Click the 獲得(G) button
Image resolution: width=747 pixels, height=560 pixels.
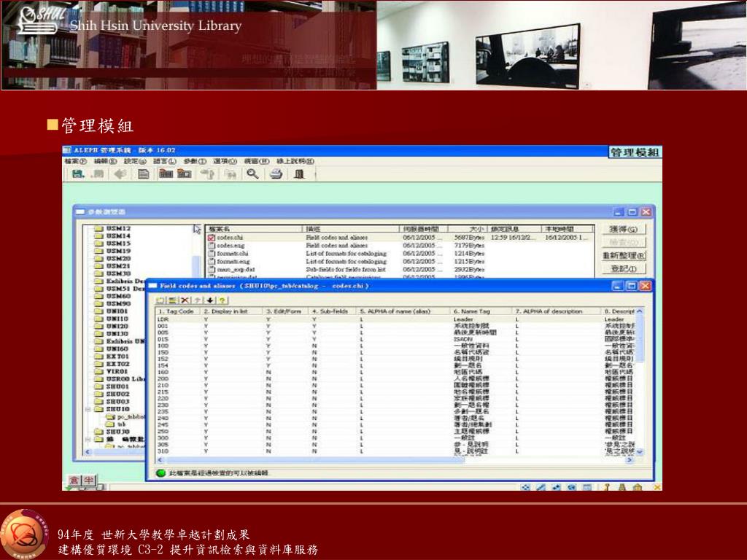pyautogui.click(x=624, y=229)
